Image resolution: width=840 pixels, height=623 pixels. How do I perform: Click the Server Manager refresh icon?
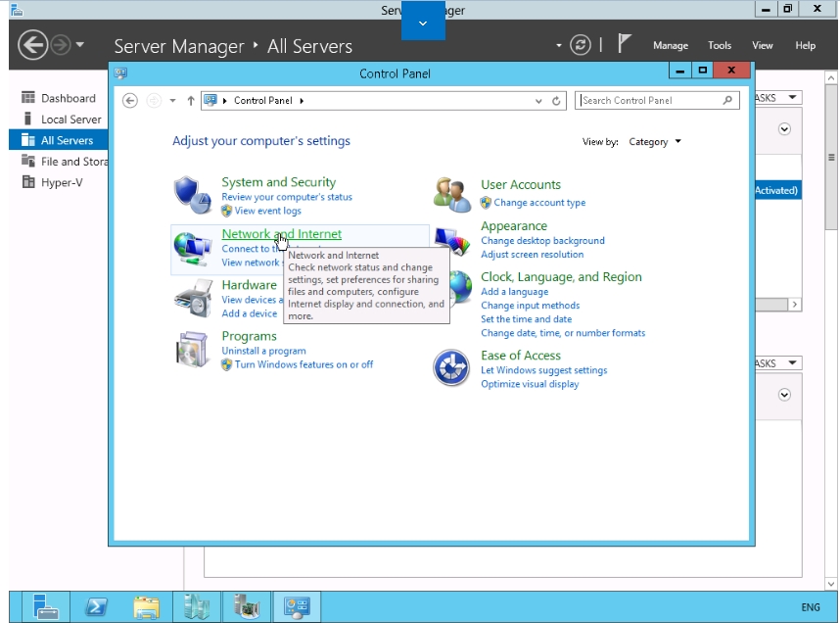(x=582, y=45)
